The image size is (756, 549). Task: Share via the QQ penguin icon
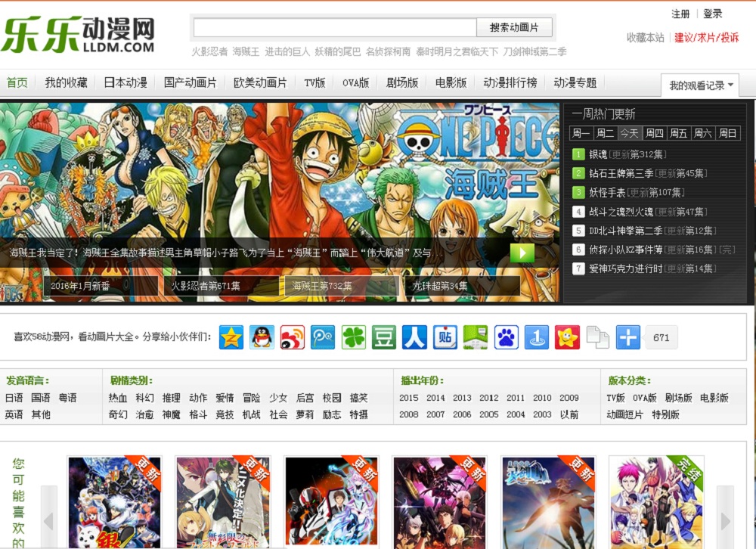point(262,337)
